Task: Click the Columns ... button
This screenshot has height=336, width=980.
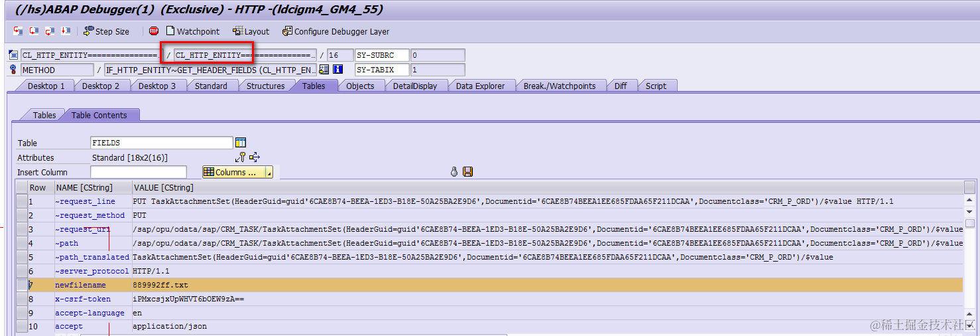Action: point(233,173)
